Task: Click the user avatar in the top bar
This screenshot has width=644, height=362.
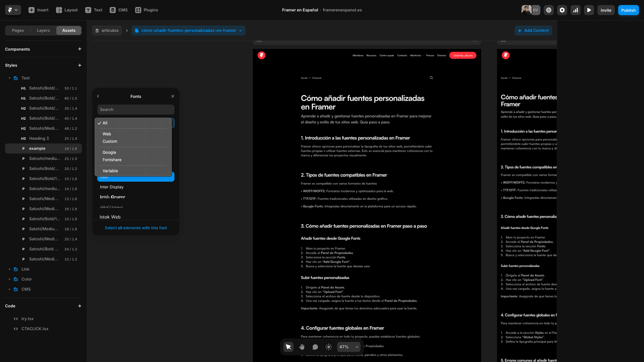Action: 526,10
